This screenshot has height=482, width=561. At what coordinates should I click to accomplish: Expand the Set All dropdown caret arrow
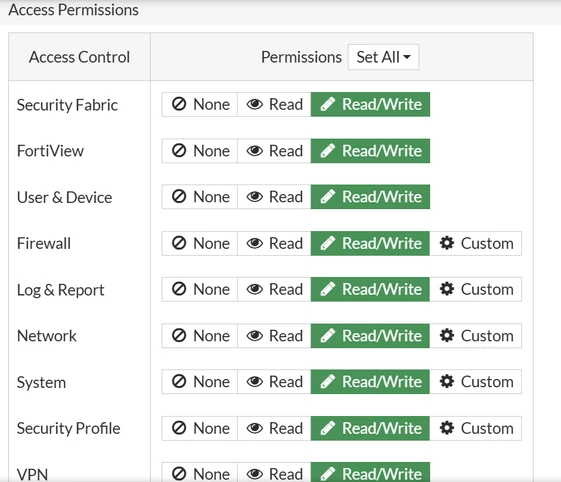[x=407, y=57]
